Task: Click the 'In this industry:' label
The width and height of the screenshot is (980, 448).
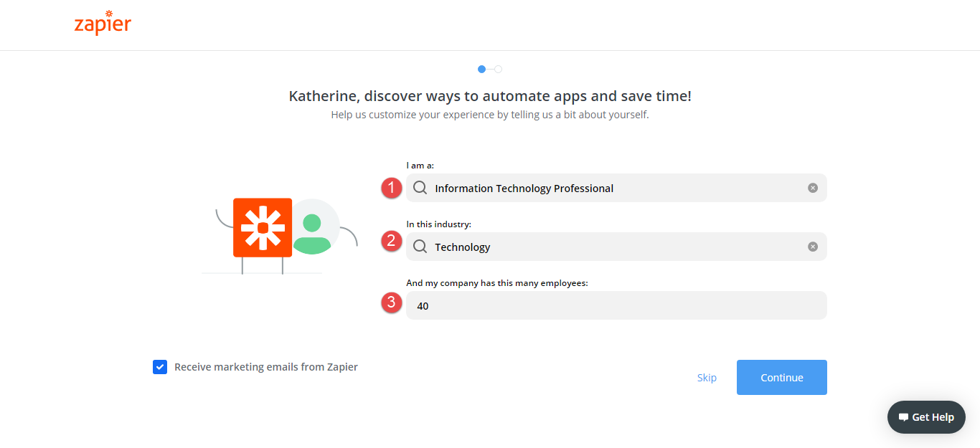Action: (439, 224)
